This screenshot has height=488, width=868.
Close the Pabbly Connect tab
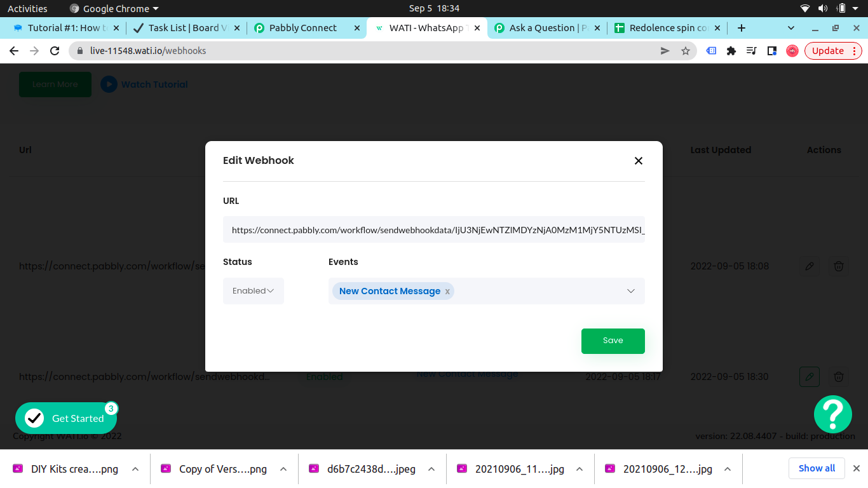(x=356, y=28)
